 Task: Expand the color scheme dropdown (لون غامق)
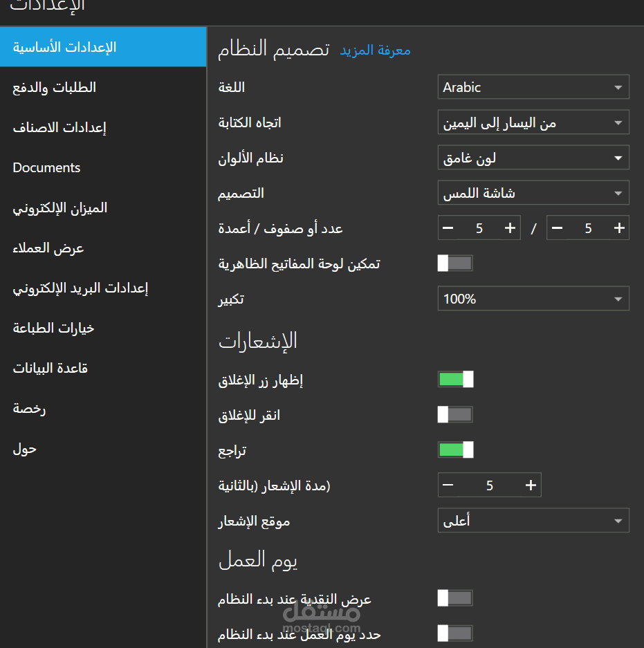click(533, 158)
